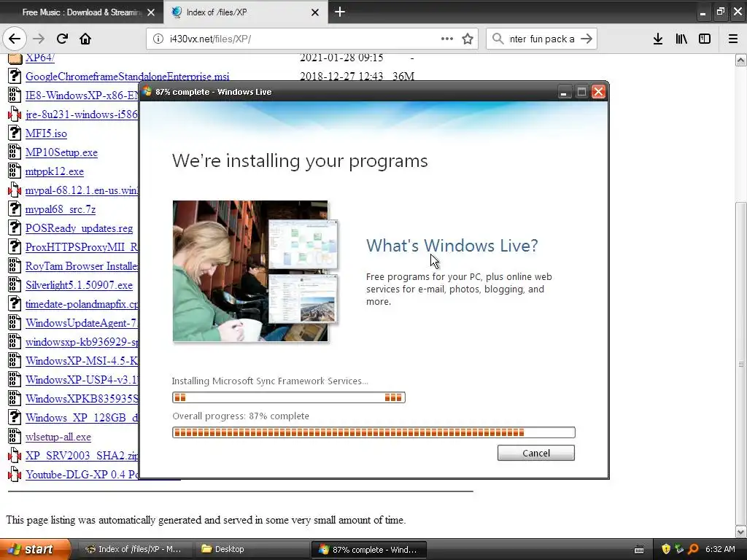Click the binary icon beside wlsetup-all.exe
747x560 pixels.
(15, 436)
